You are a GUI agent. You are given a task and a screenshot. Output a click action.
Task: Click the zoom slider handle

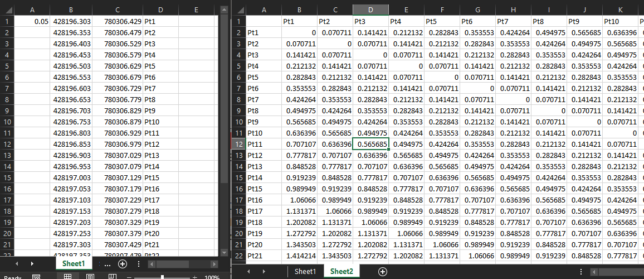pyautogui.click(x=163, y=277)
